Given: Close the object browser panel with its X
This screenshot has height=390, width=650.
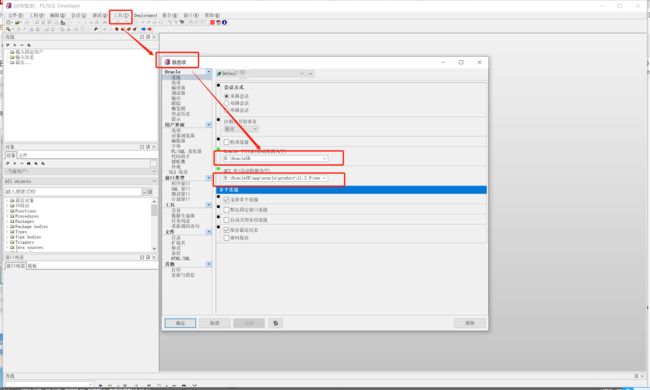Looking at the screenshot, I should [x=154, y=147].
